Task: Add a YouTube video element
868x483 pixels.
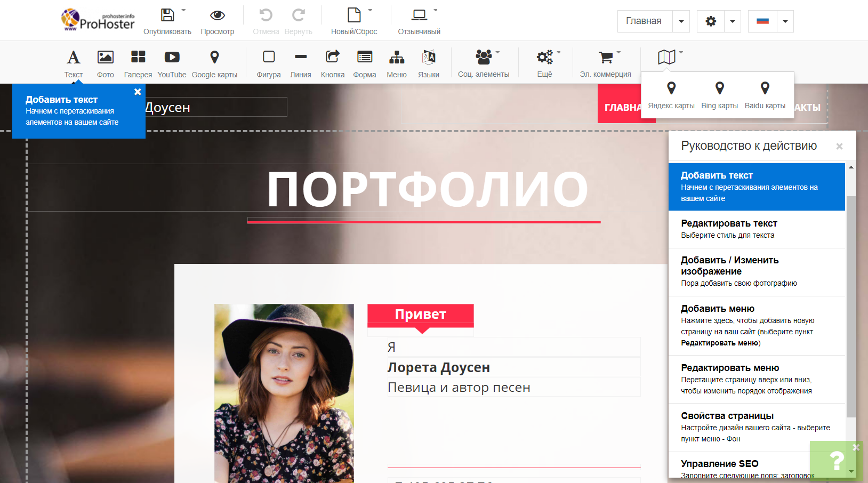Action: [x=172, y=58]
